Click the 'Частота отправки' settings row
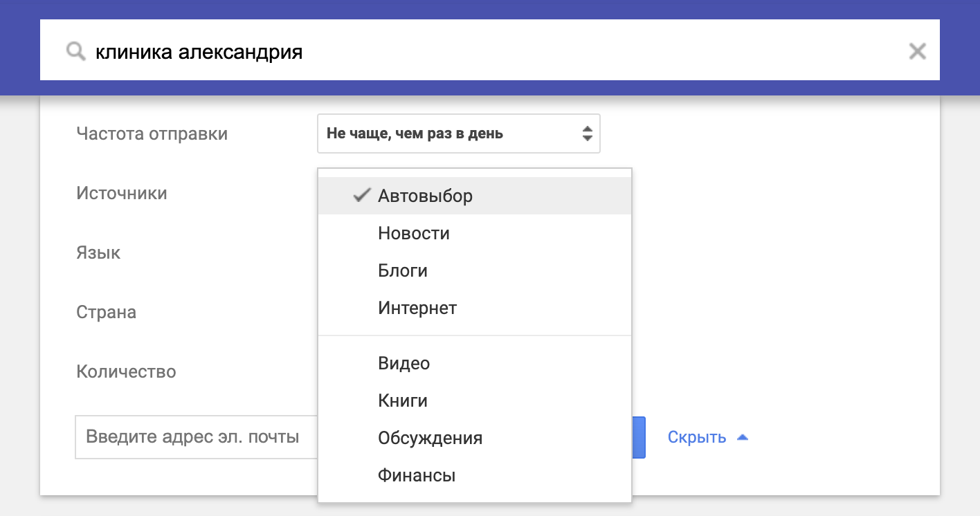This screenshot has height=516, width=980. (x=152, y=133)
